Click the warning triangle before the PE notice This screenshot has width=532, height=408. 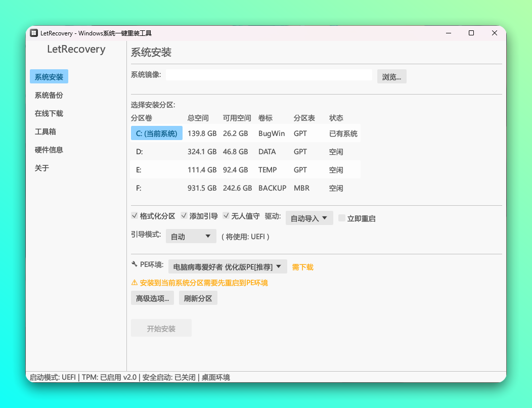coord(134,283)
